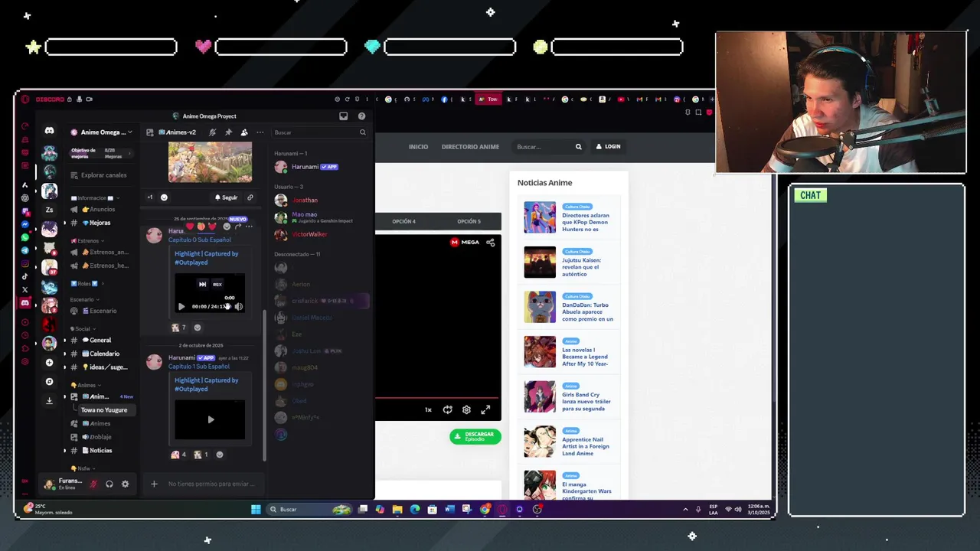Enter fullscreen in the MEGA player
Image resolution: width=980 pixels, height=551 pixels.
(485, 409)
